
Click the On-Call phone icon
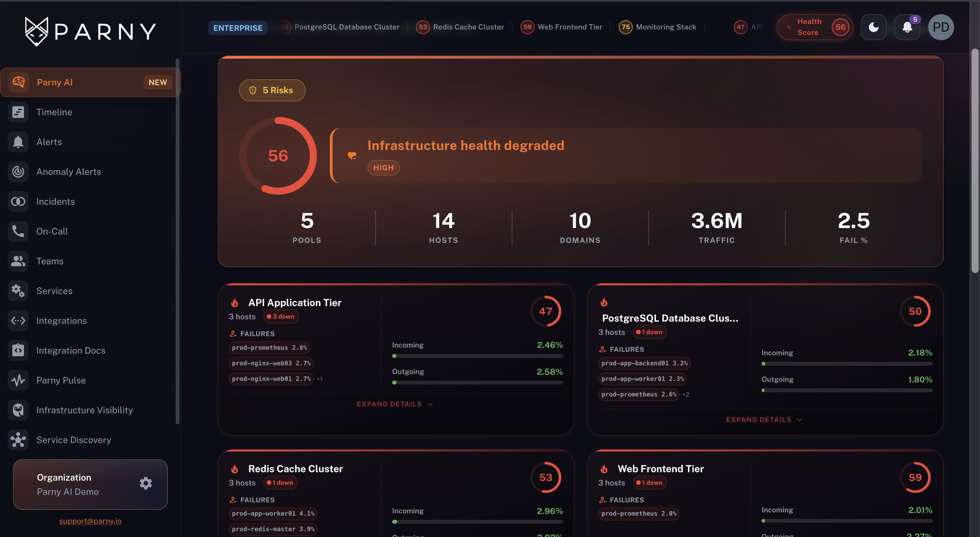click(18, 231)
